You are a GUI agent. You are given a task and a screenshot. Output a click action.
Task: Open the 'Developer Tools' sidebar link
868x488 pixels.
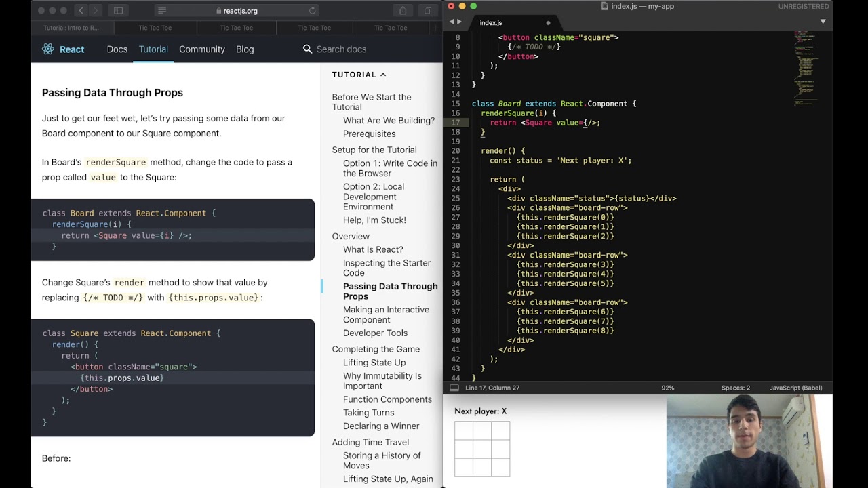tap(375, 333)
